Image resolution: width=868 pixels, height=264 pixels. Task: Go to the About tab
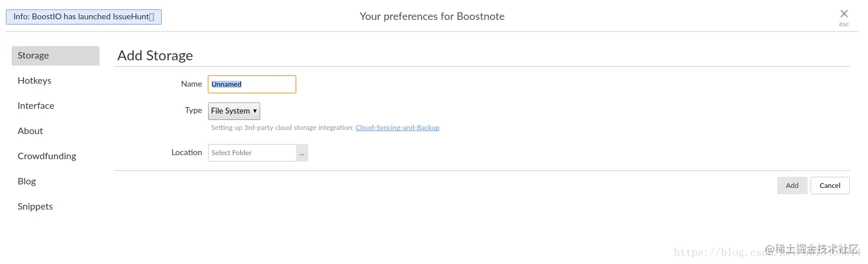pyautogui.click(x=30, y=131)
